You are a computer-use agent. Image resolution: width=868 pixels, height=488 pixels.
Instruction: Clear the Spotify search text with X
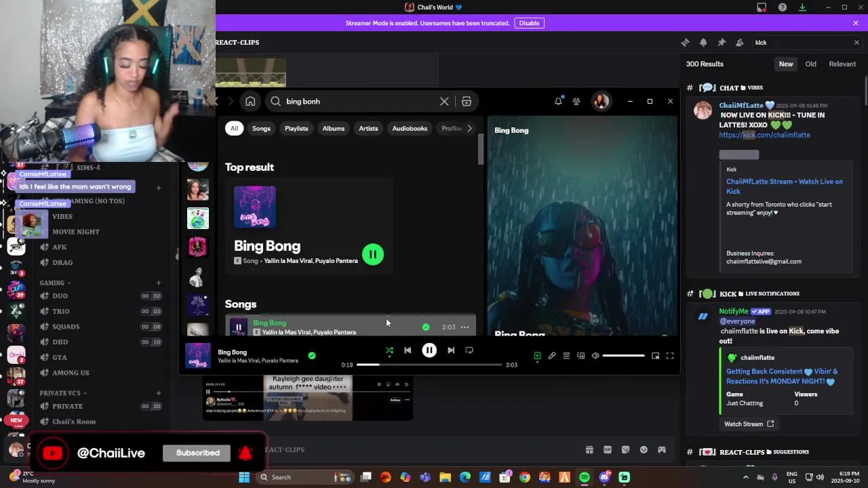tap(444, 101)
